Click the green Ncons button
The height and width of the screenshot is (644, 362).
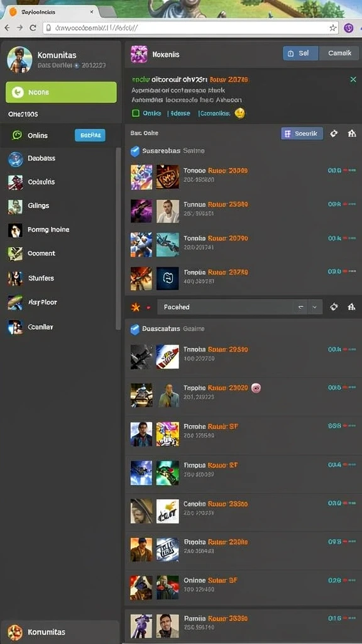point(61,92)
